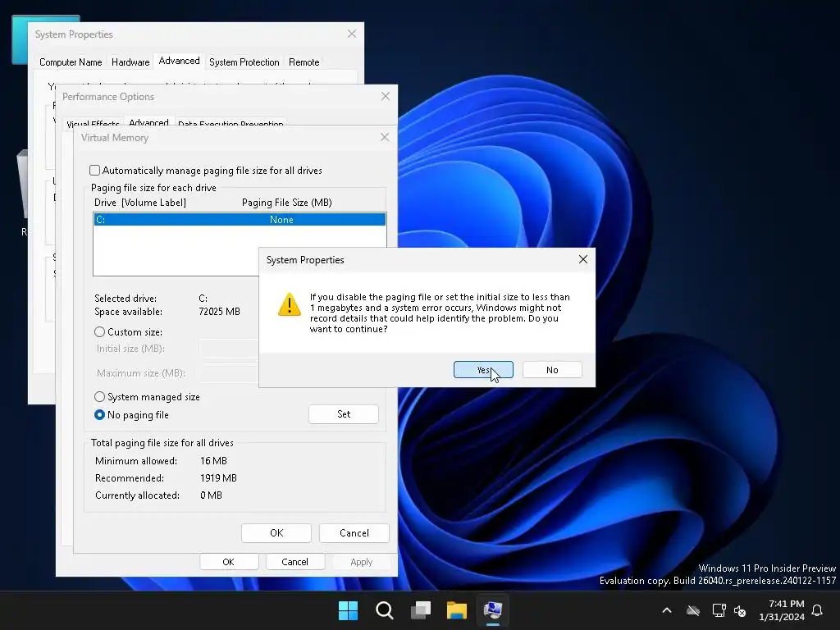Close the Virtual Memory window
840x630 pixels.
pos(385,137)
